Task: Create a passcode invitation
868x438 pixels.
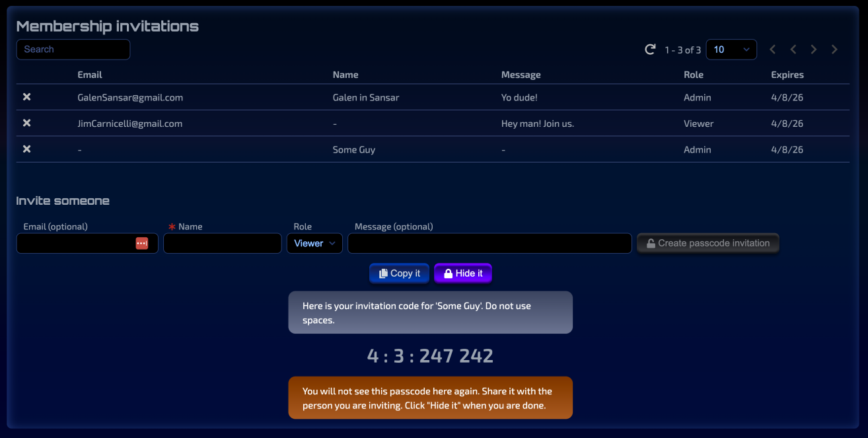Action: coord(707,242)
